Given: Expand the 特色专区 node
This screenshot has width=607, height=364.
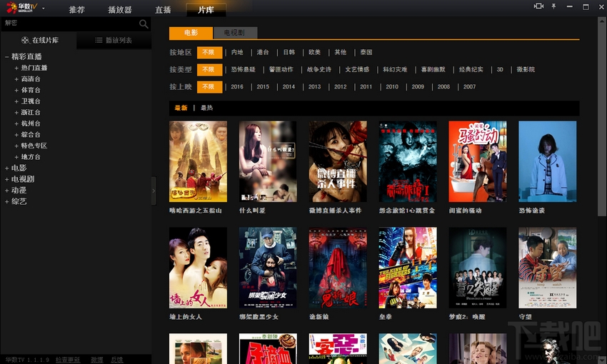Looking at the screenshot, I should click(16, 146).
